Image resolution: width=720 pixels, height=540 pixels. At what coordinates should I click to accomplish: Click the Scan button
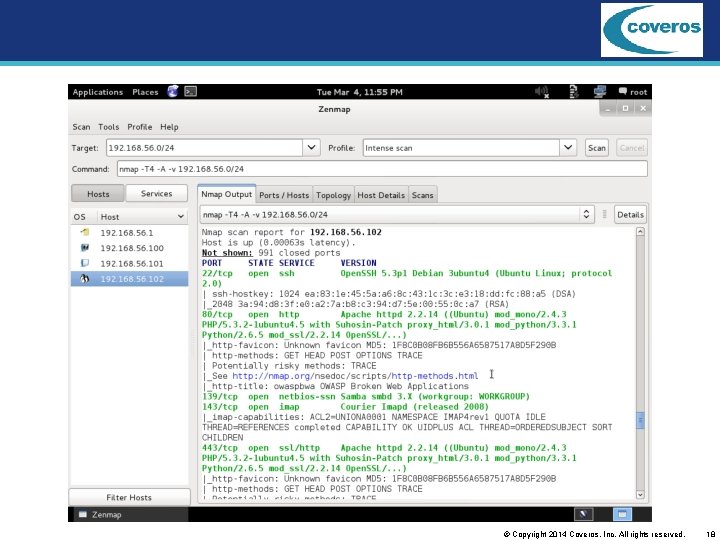click(596, 147)
